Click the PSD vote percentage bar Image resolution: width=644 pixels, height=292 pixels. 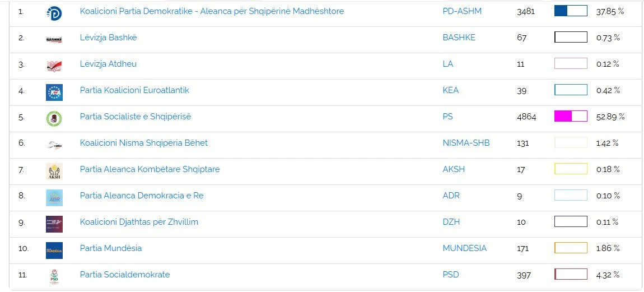pyautogui.click(x=571, y=275)
